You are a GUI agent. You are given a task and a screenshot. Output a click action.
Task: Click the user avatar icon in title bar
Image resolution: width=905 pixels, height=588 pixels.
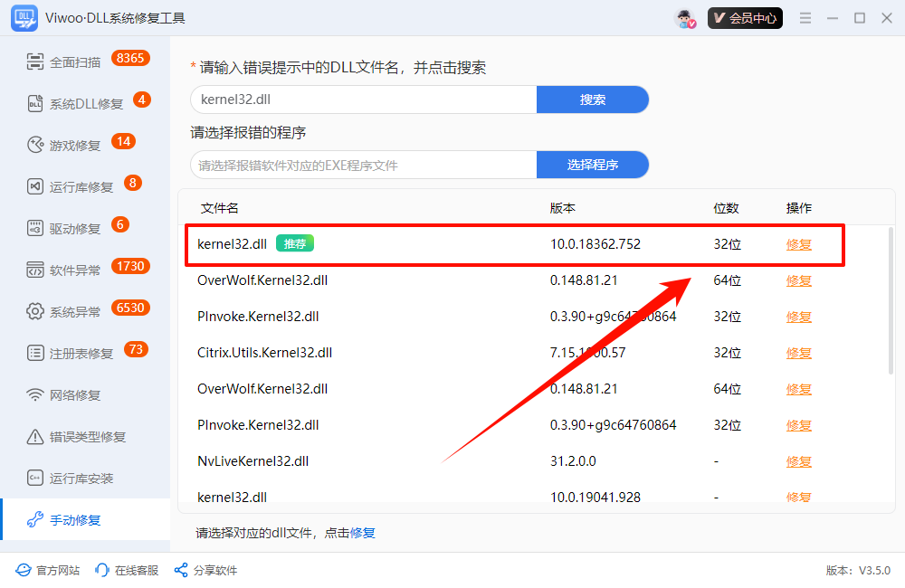pyautogui.click(x=685, y=18)
